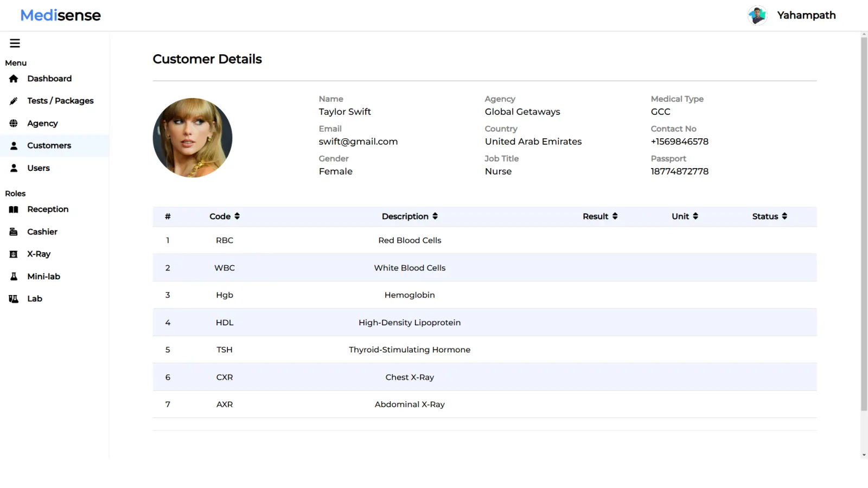Select the Hemoglobin description cell
This screenshot has width=868, height=488.
[410, 295]
